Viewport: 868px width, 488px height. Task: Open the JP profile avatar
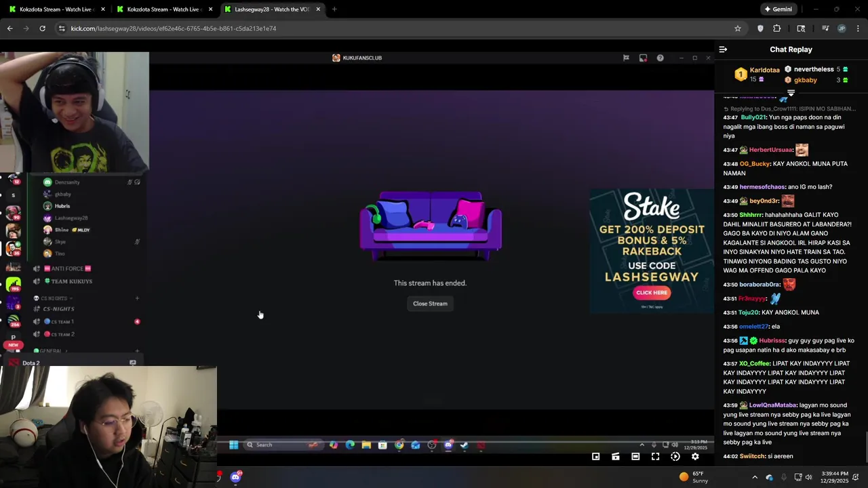(842, 28)
